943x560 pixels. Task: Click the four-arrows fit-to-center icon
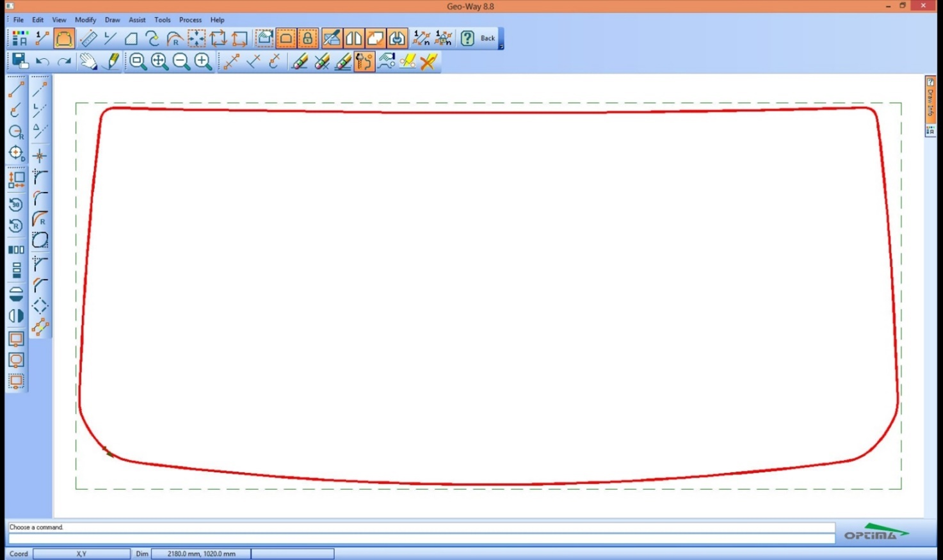197,38
